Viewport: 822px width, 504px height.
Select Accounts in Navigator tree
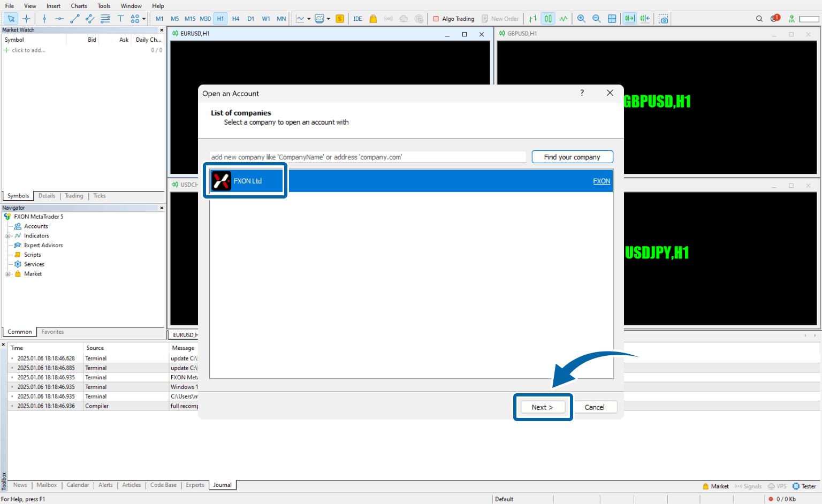pos(36,226)
